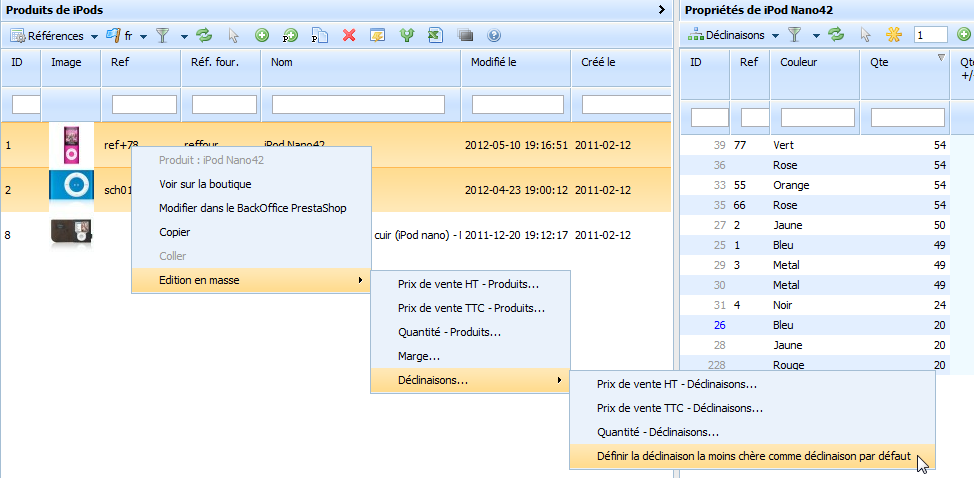Select the Jaune row with quantity 50
Viewport: 974px width, 478px height.
coord(815,225)
